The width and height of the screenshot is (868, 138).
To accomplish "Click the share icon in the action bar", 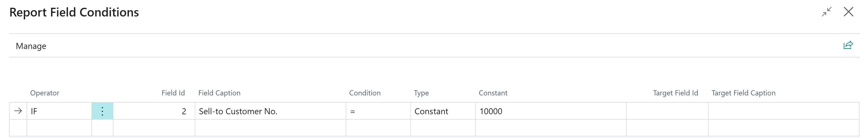I will click(848, 45).
